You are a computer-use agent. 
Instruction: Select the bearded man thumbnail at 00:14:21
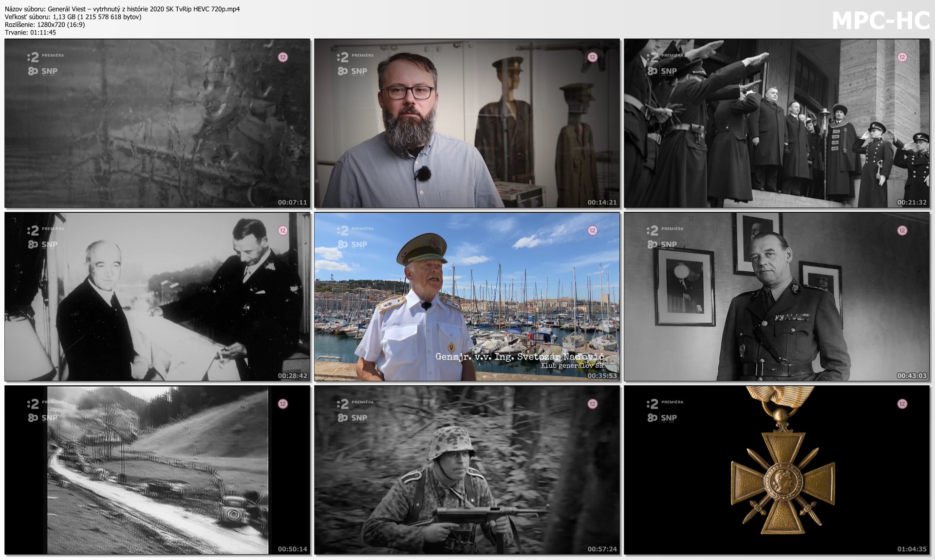467,123
